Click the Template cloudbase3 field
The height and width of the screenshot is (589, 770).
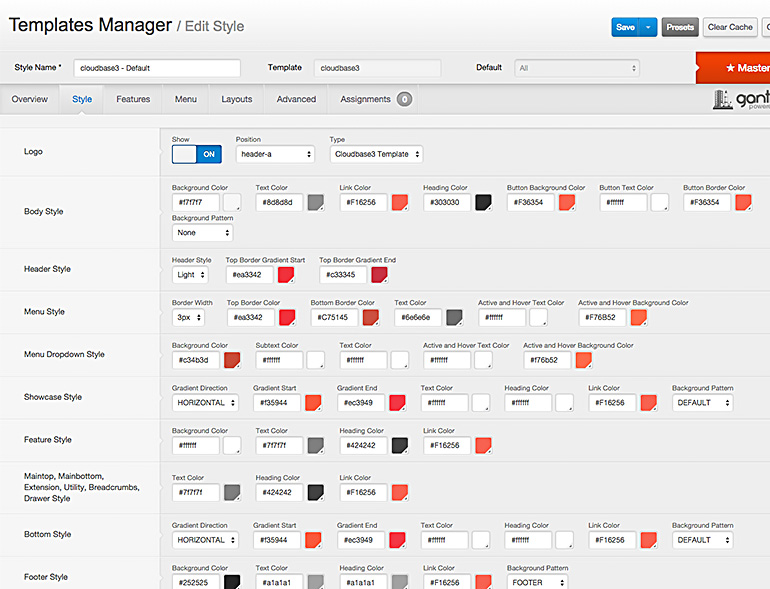(x=378, y=68)
